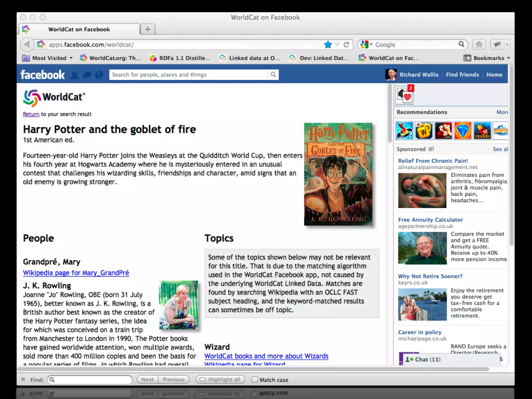Screen dimensions: 532x399
Task: Open Facebook friend requests icon
Action: click(x=75, y=75)
